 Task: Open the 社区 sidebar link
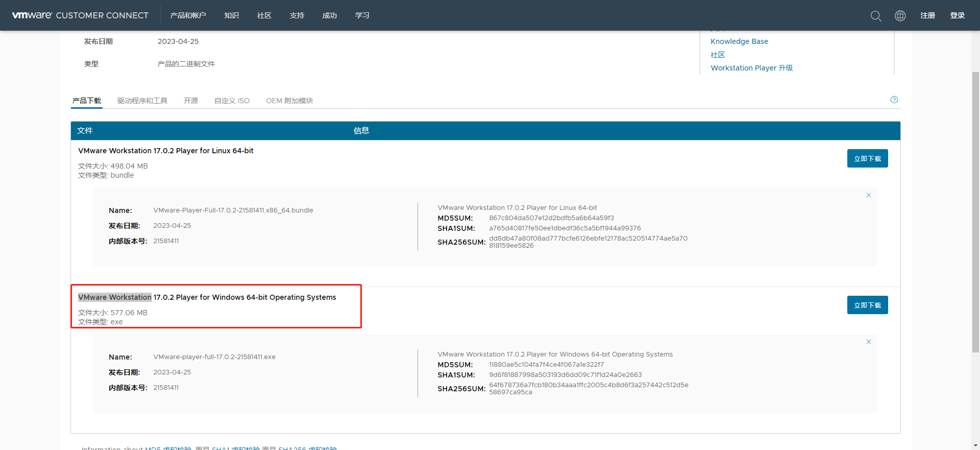click(718, 55)
